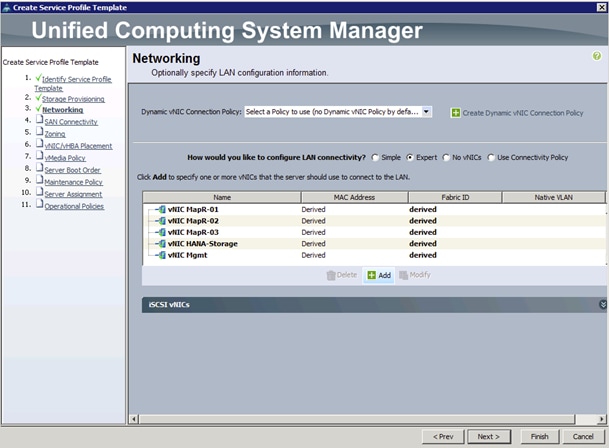609x448 pixels.
Task: Open the SAN Connectivity step
Action: [x=71, y=122]
